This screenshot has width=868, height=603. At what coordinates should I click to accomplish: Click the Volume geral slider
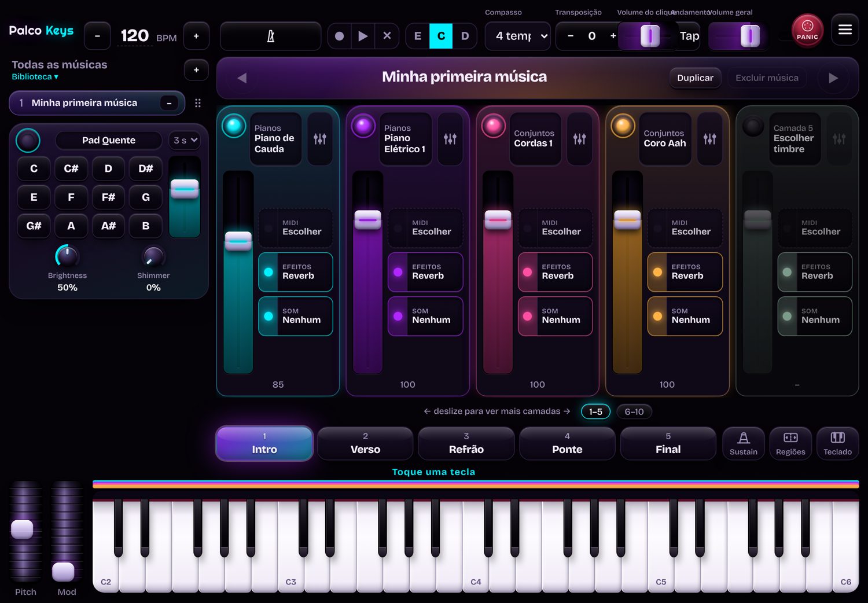pos(738,36)
